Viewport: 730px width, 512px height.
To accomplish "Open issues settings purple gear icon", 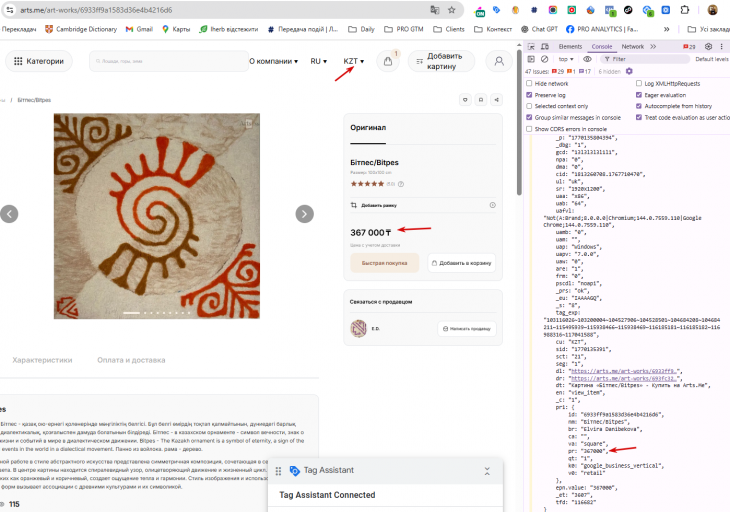I will coord(629,71).
